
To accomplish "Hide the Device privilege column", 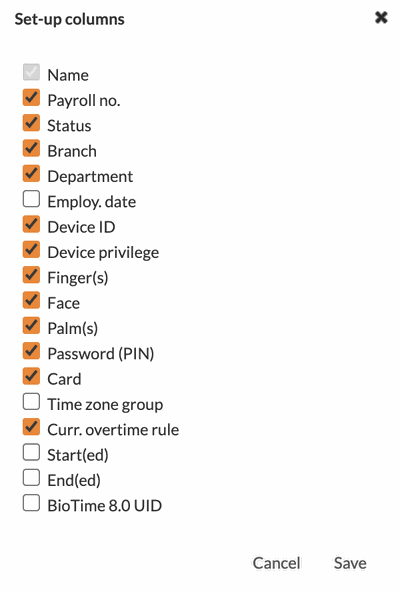I will (31, 249).
